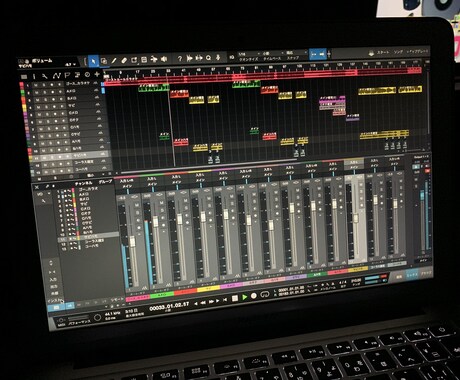This screenshot has height=380, width=460.
Task: Click the volume fader of the pink mixer channel
Action: pyautogui.click(x=133, y=242)
